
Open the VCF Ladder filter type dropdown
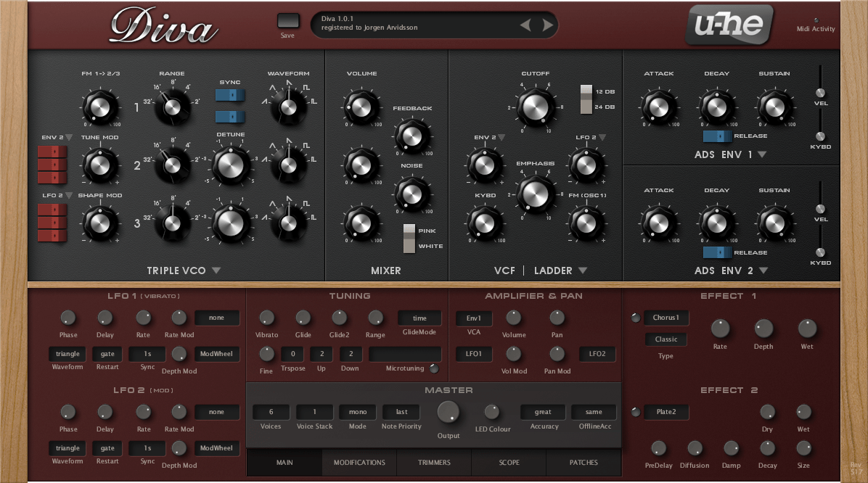pos(582,271)
